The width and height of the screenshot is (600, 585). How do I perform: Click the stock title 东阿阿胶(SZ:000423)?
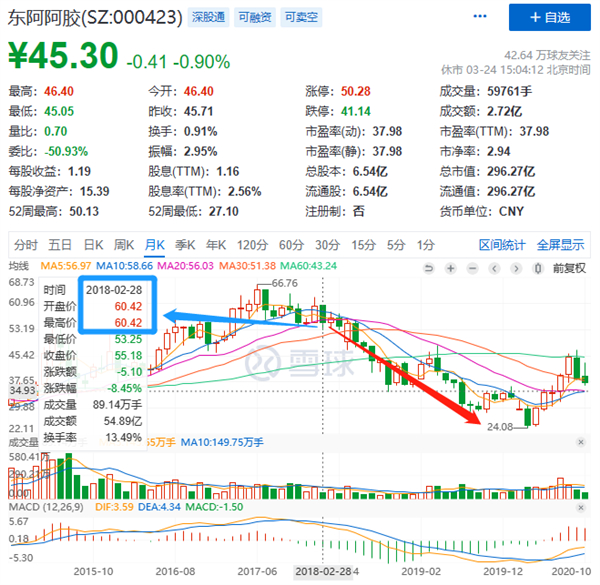(95, 18)
